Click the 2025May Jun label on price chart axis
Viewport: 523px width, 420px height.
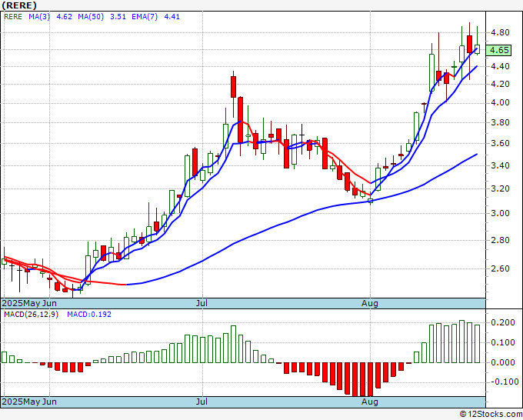[29, 303]
